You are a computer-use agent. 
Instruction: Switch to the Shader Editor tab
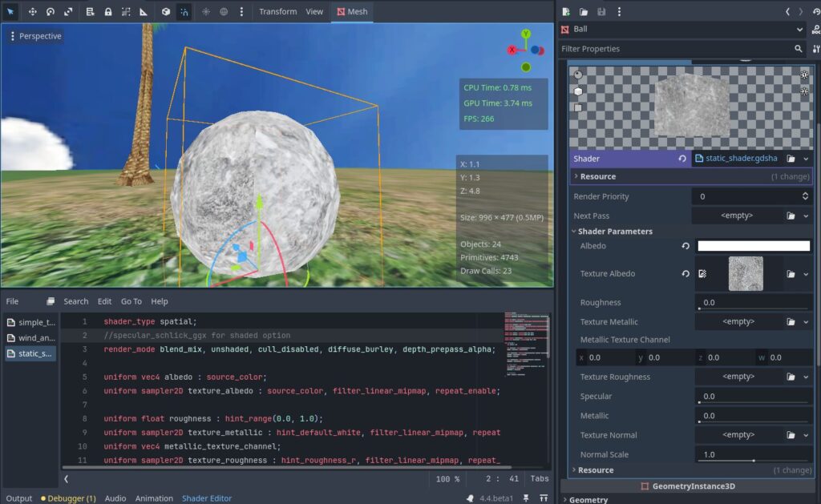pyautogui.click(x=207, y=498)
